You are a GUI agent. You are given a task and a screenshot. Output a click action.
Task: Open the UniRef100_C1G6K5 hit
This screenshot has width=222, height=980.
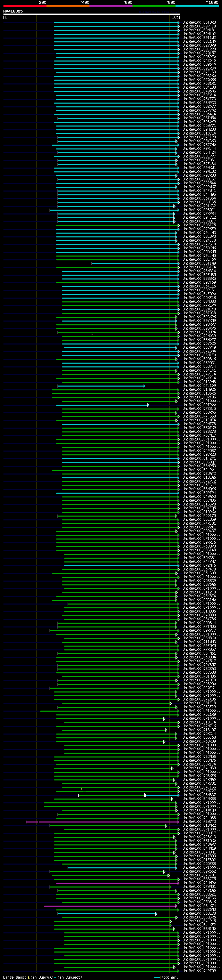(x=199, y=394)
